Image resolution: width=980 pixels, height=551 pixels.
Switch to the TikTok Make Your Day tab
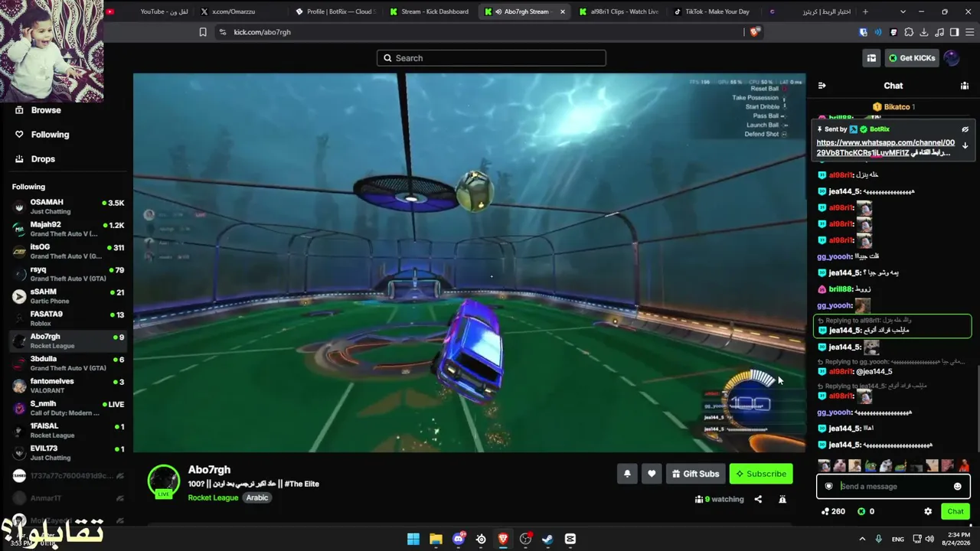point(713,11)
